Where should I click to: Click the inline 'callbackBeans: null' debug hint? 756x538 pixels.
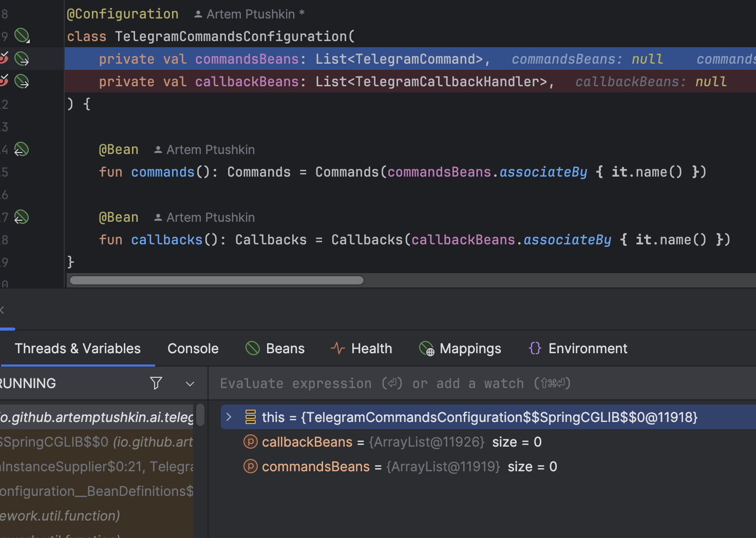(x=651, y=82)
